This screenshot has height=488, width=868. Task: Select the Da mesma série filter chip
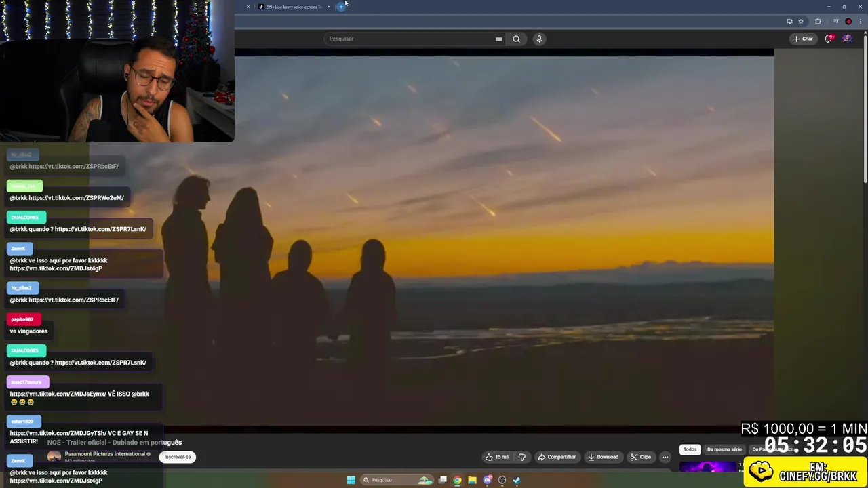click(724, 449)
